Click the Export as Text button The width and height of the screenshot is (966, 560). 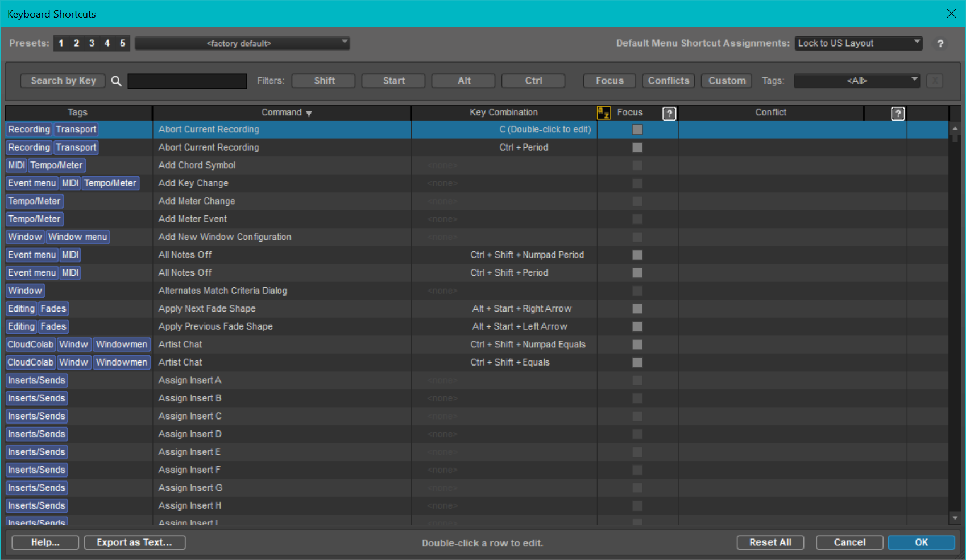point(135,542)
